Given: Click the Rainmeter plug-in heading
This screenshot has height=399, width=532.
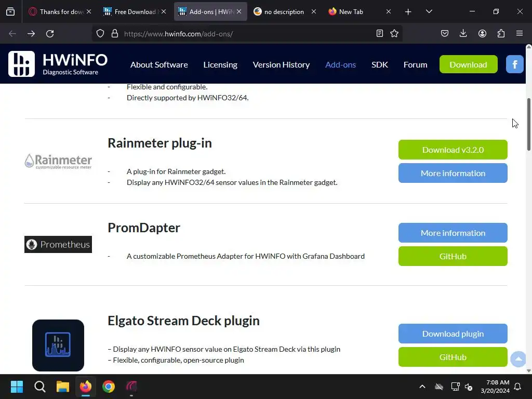Looking at the screenshot, I should coord(159,143).
